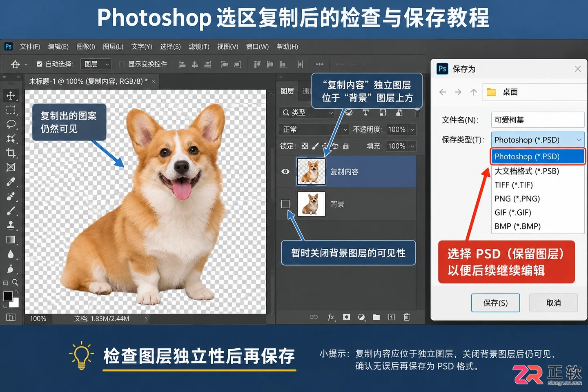Filter layers by type layers (T icon)
The width and height of the screenshot is (588, 392).
pos(365,112)
